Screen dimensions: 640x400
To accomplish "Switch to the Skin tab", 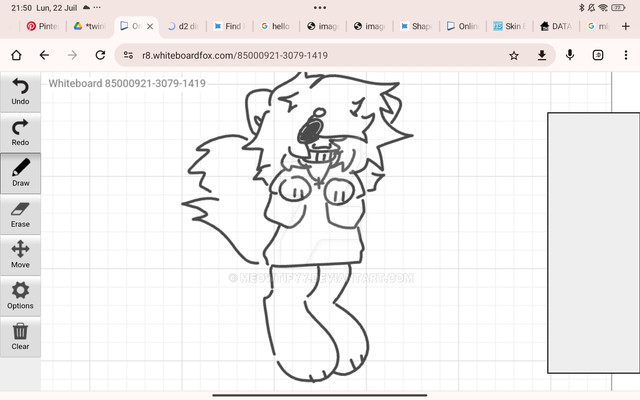I will pos(509,26).
